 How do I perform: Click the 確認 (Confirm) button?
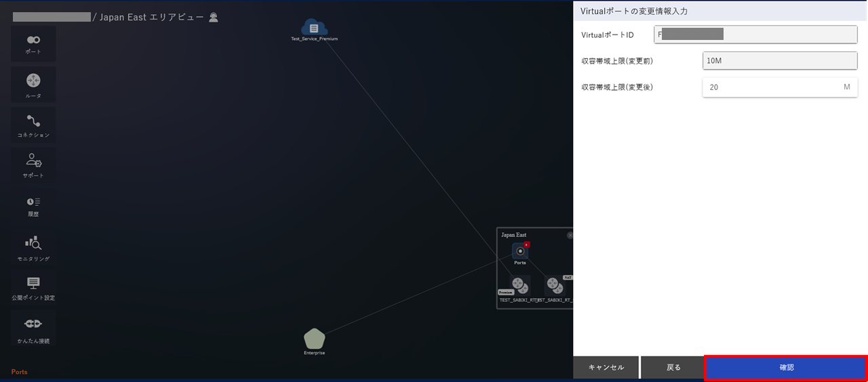pos(786,367)
